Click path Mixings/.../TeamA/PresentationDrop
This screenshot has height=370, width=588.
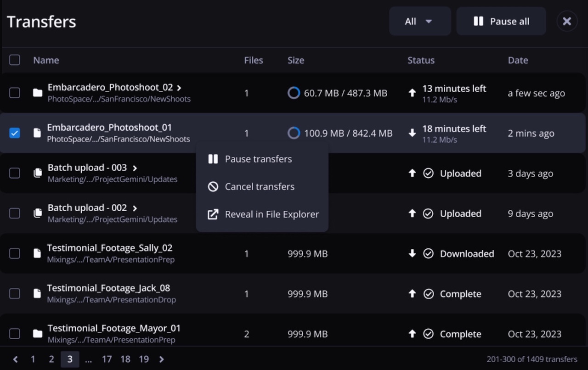tap(111, 300)
